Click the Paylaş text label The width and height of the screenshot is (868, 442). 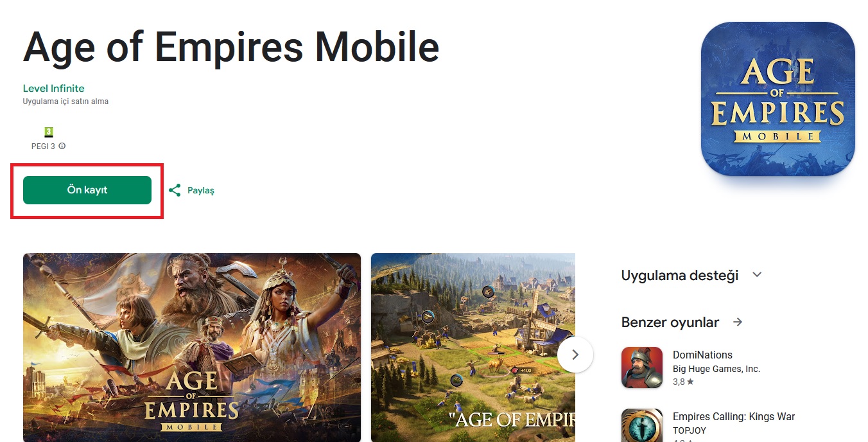(201, 191)
